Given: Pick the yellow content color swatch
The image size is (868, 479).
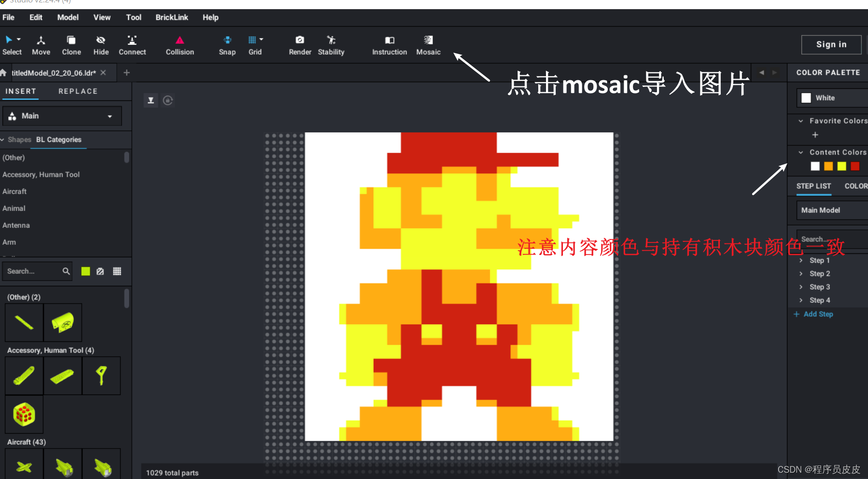Looking at the screenshot, I should pos(842,166).
